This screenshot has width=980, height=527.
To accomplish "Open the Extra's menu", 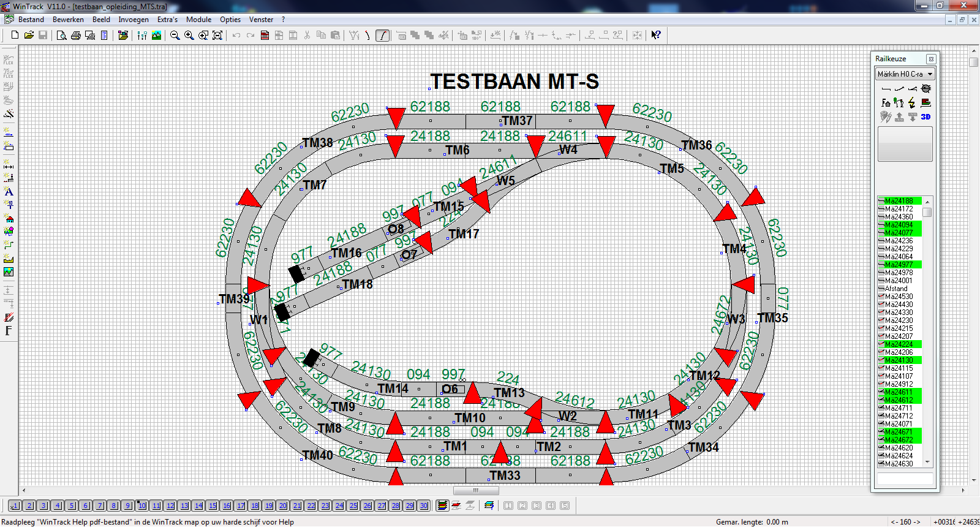I will tap(167, 20).
